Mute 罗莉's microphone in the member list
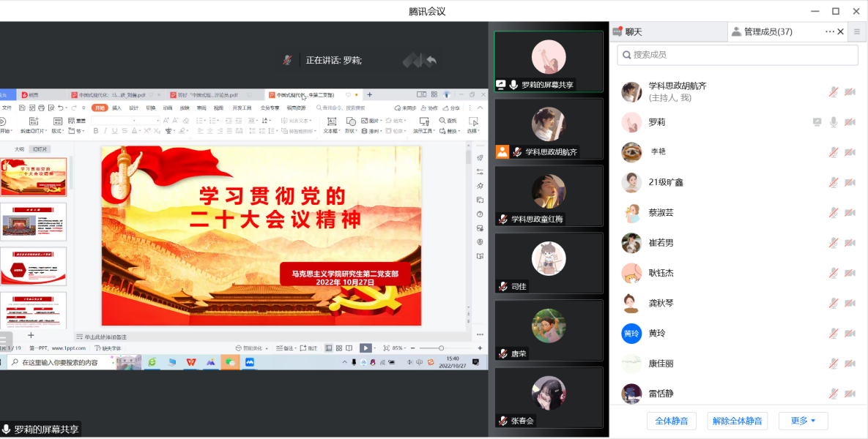Viewport: 868px width, 439px height. click(834, 122)
